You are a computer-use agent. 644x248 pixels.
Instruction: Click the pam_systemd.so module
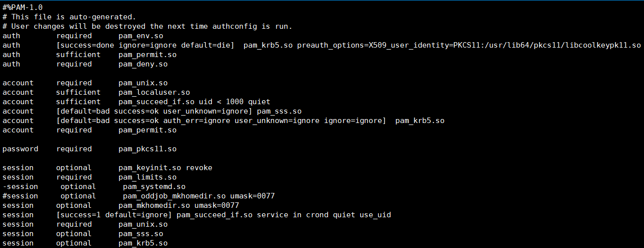click(x=154, y=186)
